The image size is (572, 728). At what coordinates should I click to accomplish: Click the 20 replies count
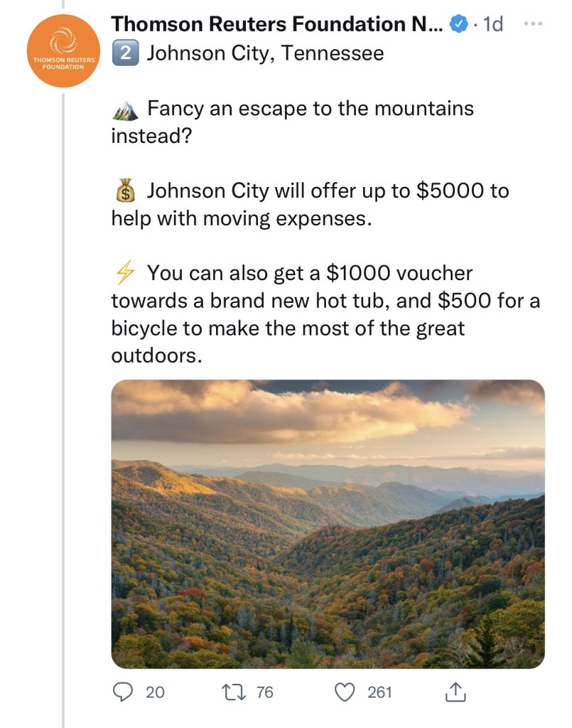coord(155,692)
